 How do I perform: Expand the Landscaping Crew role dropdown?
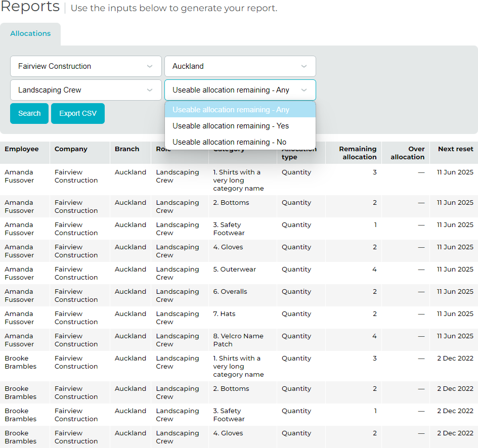(x=85, y=90)
